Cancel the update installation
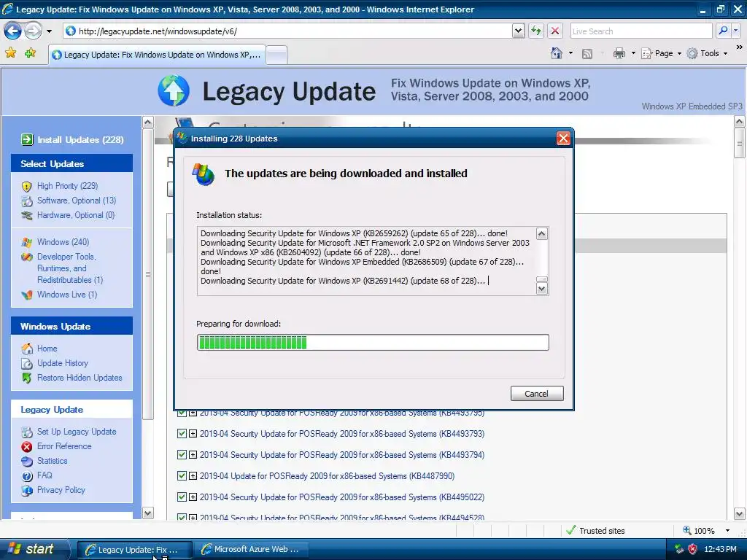Viewport: 747px width, 560px height. click(x=537, y=394)
